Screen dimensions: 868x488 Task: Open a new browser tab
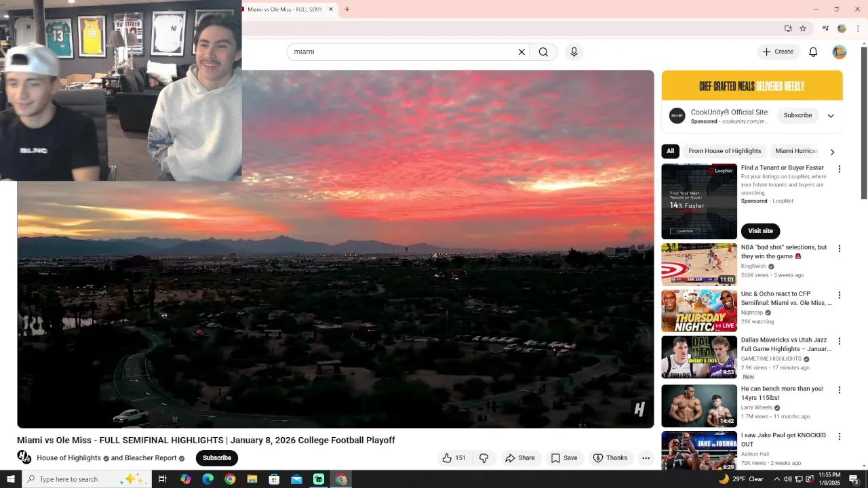(347, 9)
